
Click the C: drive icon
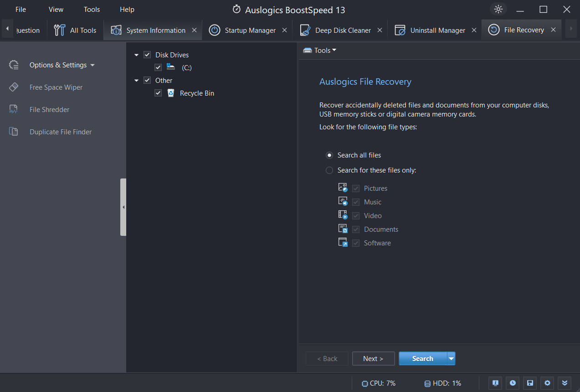pyautogui.click(x=171, y=67)
